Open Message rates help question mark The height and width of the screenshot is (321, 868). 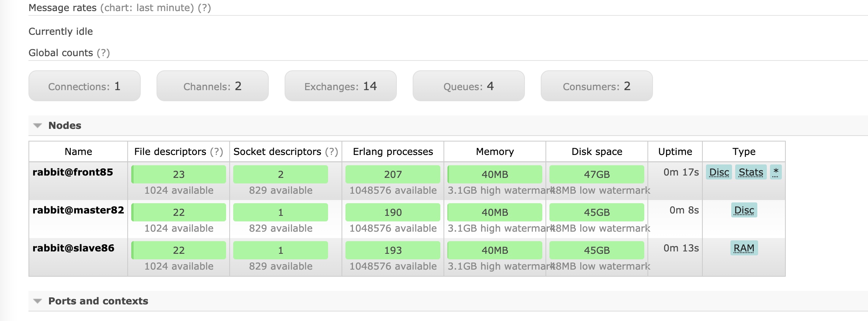tap(204, 8)
